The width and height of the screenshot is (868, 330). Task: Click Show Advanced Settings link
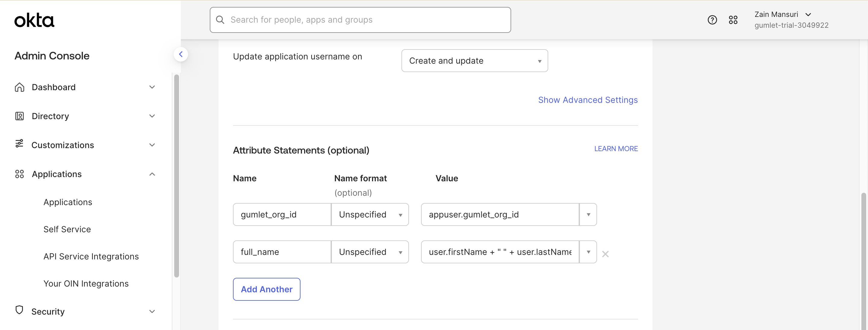(588, 100)
